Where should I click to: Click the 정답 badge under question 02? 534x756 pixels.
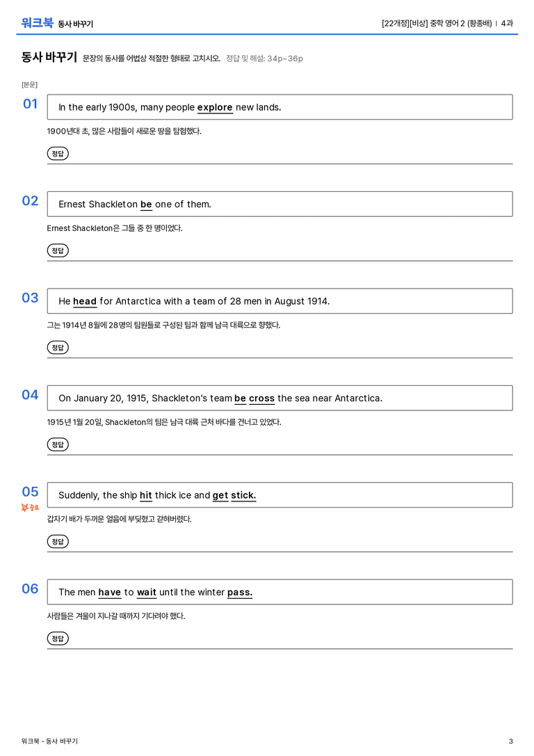click(58, 250)
